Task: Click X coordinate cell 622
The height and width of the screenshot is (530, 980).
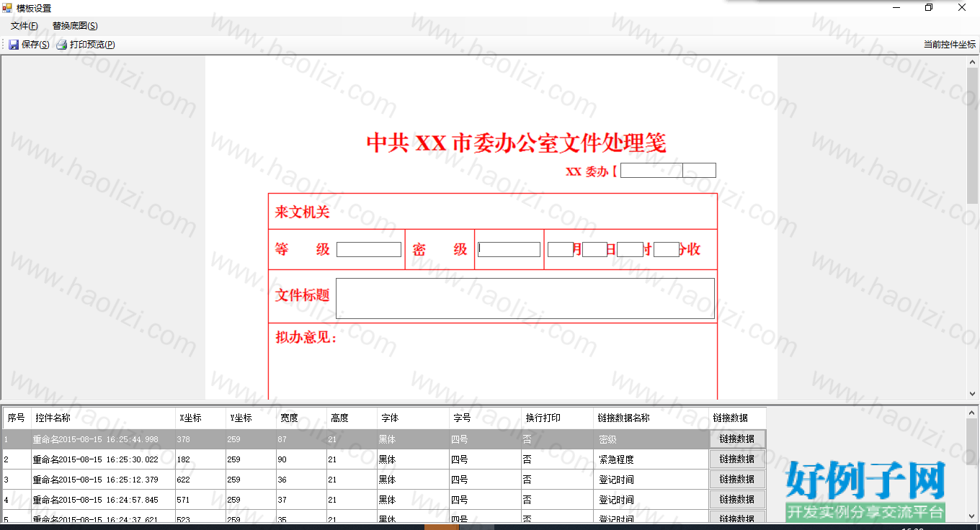Action: pyautogui.click(x=200, y=480)
